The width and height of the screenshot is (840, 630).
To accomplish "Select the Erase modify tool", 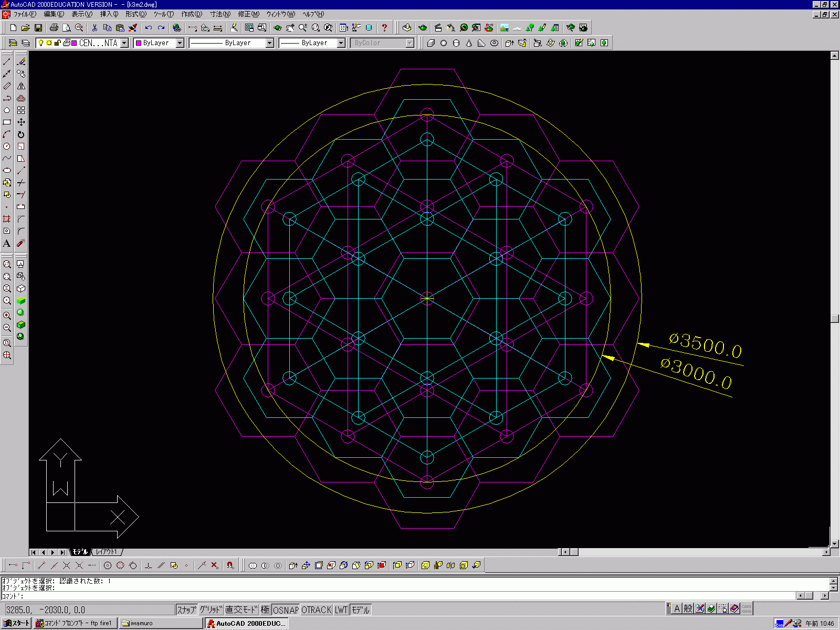I will point(21,62).
